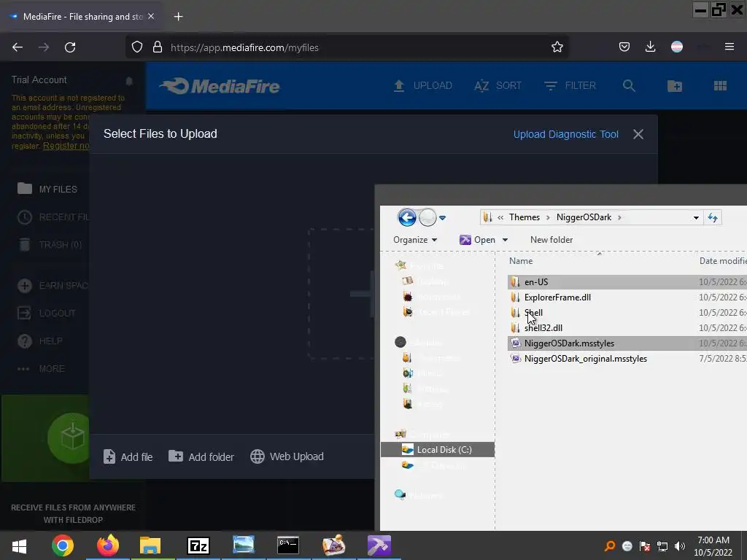Expand the Themes breadcrumb arrow
747x560 pixels.
[x=548, y=217]
